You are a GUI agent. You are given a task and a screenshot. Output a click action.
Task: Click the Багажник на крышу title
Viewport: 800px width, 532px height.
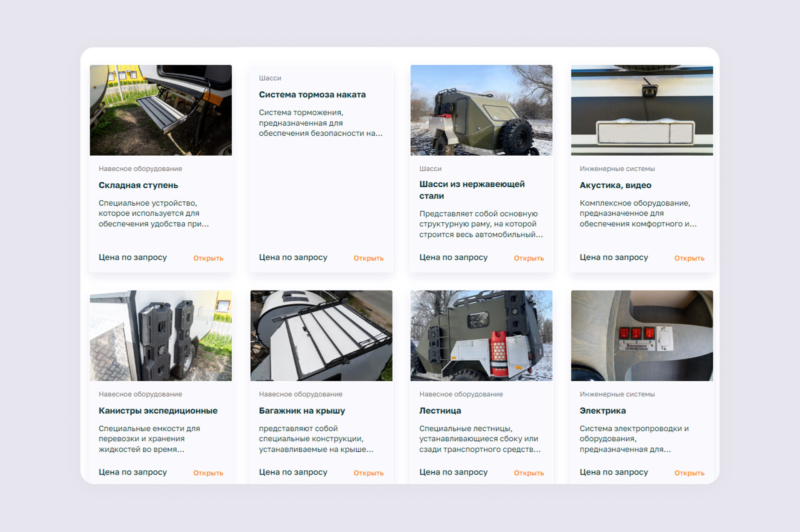[x=302, y=410]
